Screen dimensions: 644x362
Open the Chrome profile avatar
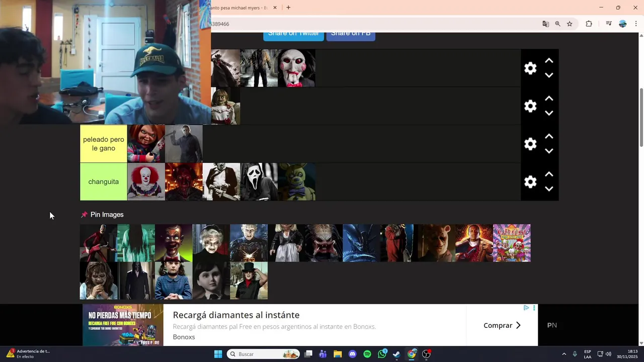pos(623,24)
